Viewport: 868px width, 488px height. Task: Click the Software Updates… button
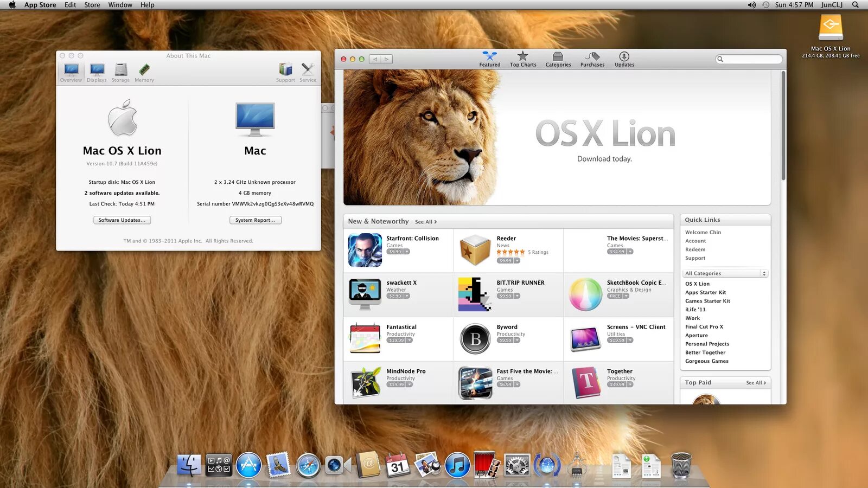coord(122,220)
